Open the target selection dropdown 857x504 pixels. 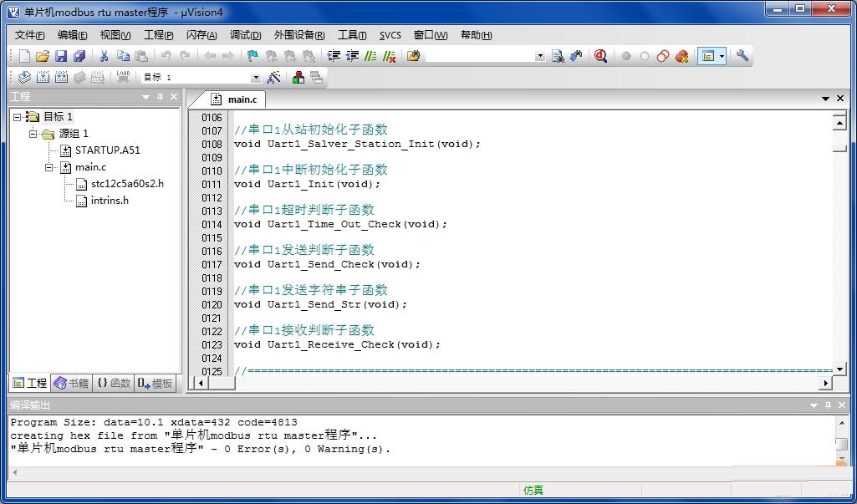(255, 78)
